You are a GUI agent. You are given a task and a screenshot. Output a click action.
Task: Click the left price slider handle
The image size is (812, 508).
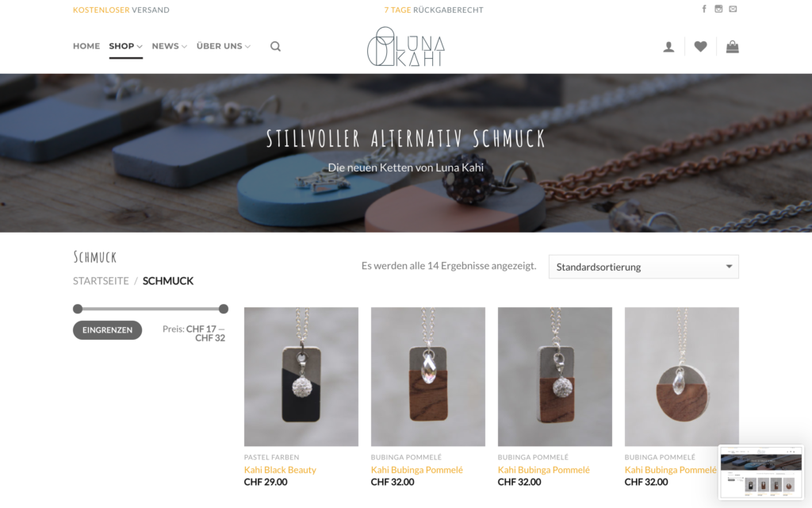[78, 309]
